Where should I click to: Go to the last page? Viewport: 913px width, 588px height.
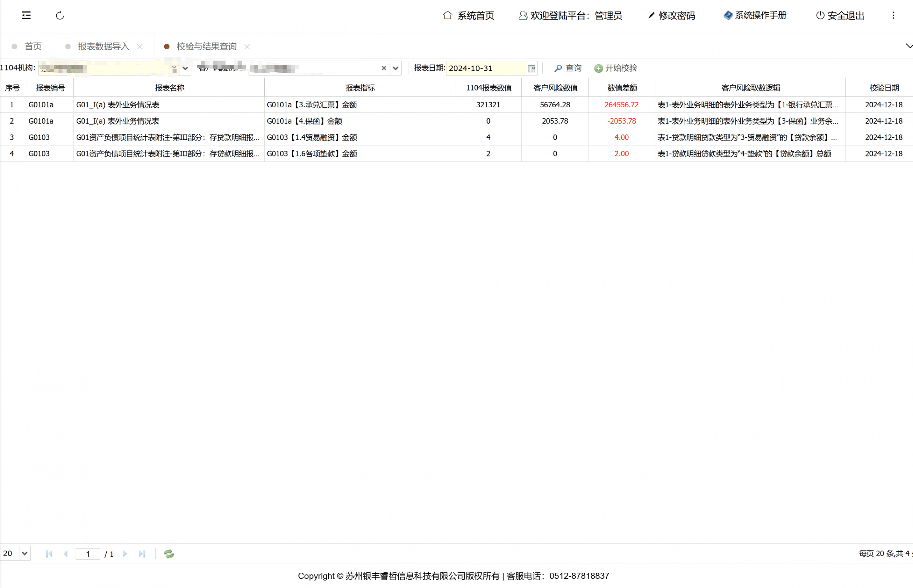[x=142, y=554]
